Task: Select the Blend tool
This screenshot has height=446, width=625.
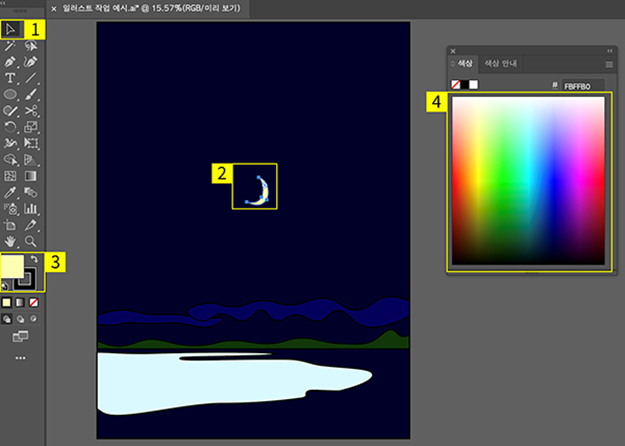Action: 31,193
